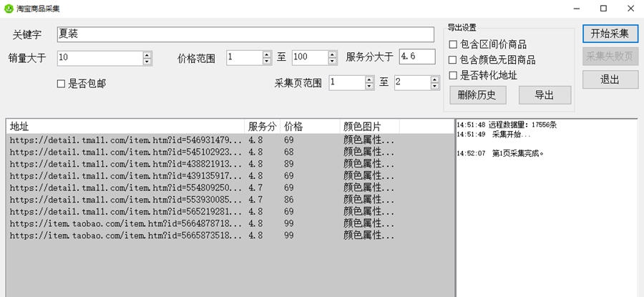Image resolution: width=644 pixels, height=297 pixels.
Task: Select row with tmall id=545102923
Action: (230, 152)
